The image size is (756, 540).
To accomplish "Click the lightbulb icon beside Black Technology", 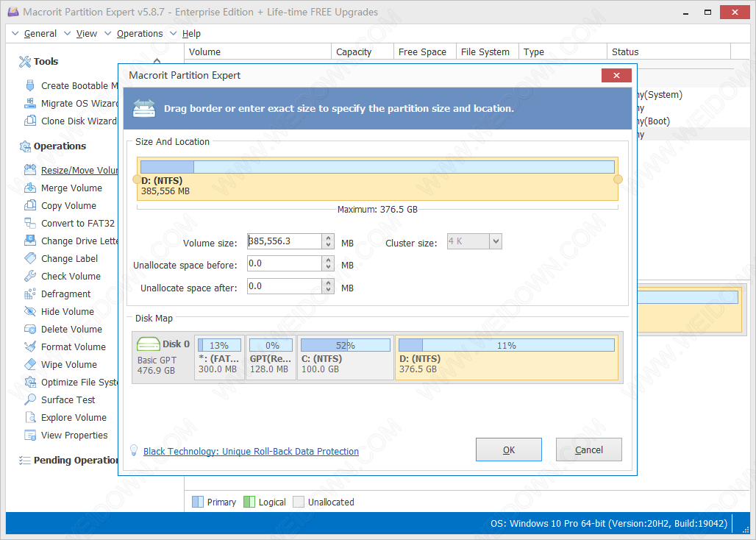I will tap(134, 450).
